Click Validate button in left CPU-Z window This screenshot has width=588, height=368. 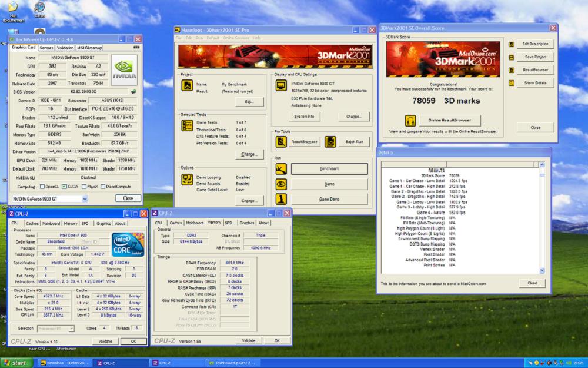click(105, 342)
